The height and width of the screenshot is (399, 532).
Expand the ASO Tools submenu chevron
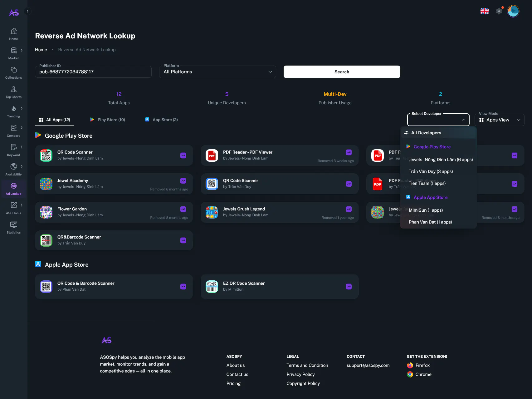tap(22, 205)
